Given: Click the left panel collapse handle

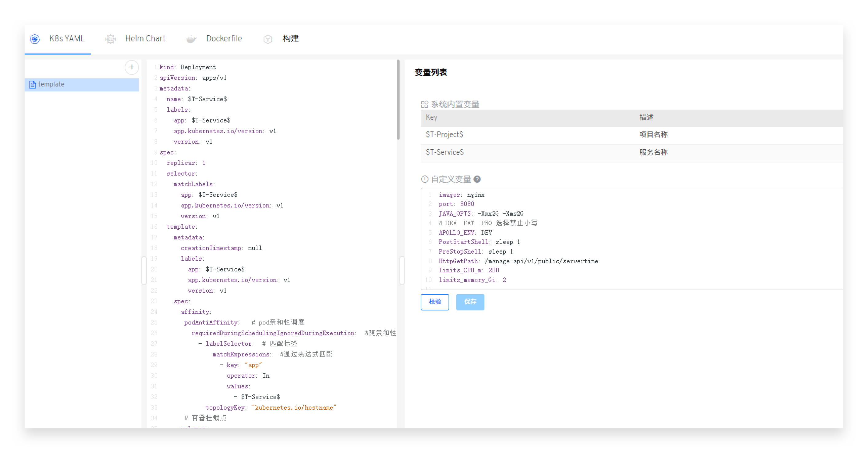Looking at the screenshot, I should [144, 270].
